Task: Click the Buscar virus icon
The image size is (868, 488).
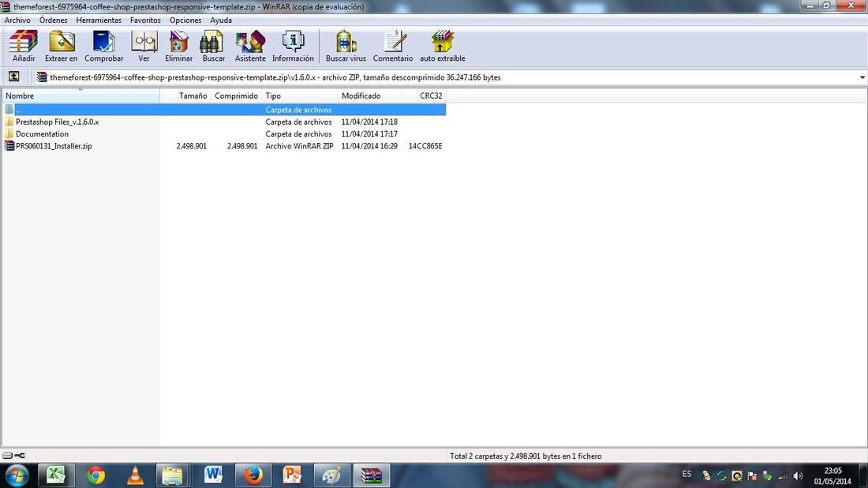Action: click(346, 47)
